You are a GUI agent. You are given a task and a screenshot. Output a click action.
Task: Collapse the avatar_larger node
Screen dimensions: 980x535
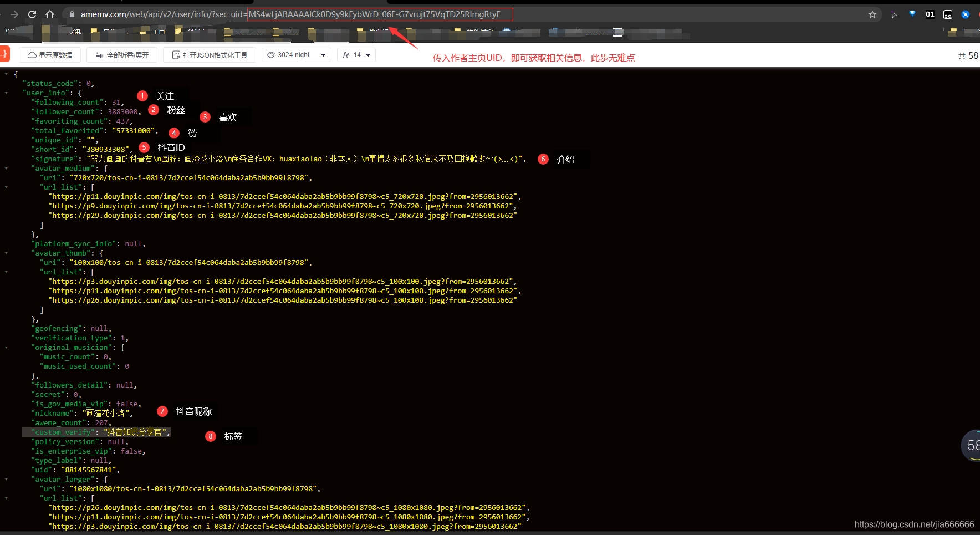tap(6, 480)
